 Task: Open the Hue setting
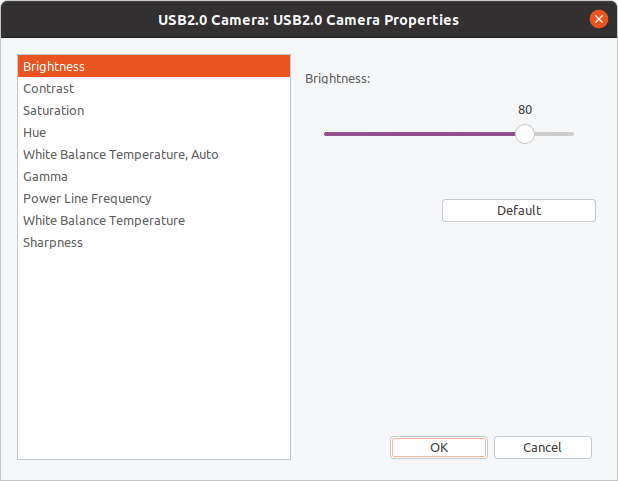[35, 133]
